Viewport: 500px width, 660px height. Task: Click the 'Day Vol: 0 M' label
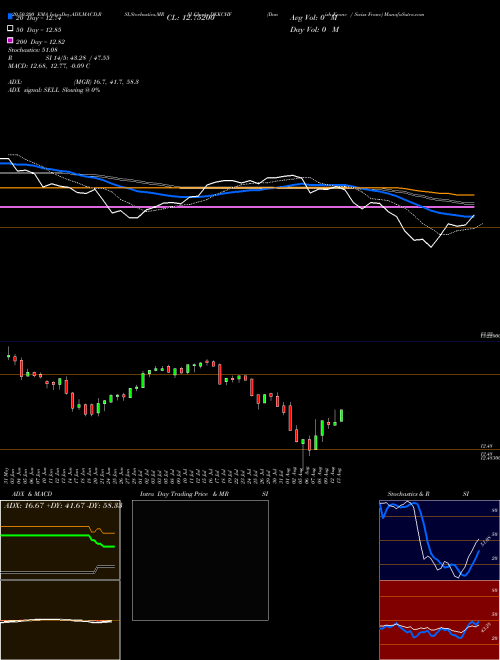coord(314,30)
